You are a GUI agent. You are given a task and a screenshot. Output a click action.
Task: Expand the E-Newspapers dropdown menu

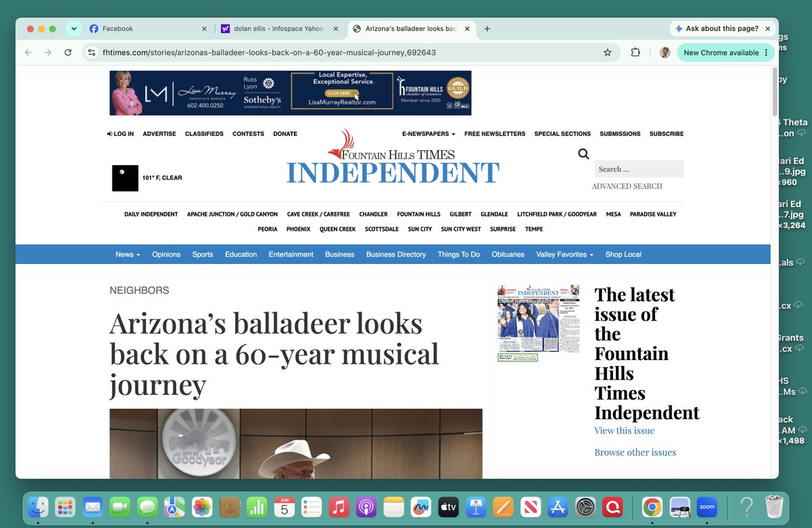coord(428,134)
